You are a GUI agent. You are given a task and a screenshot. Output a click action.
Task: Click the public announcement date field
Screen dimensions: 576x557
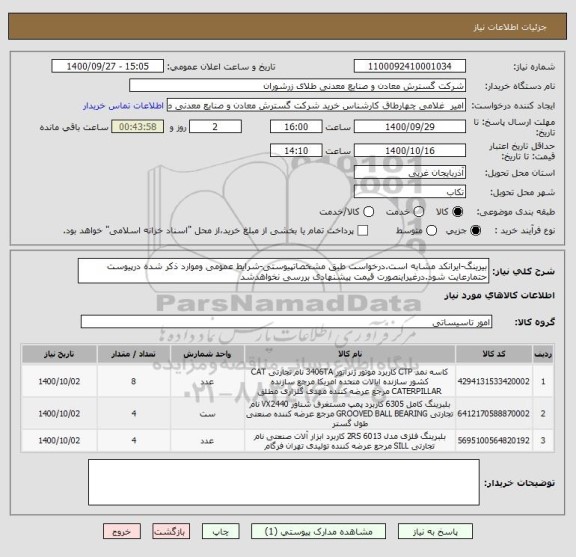coord(108,67)
